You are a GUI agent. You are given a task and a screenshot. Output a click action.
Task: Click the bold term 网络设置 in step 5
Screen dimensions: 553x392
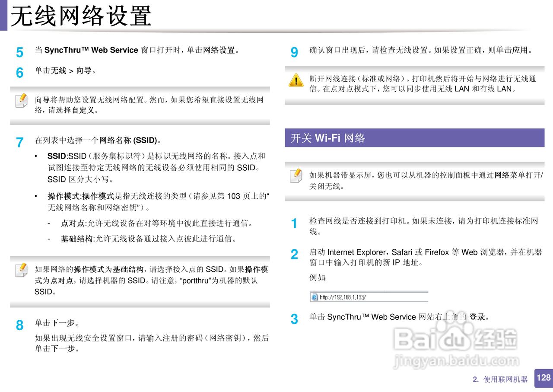[x=219, y=50]
